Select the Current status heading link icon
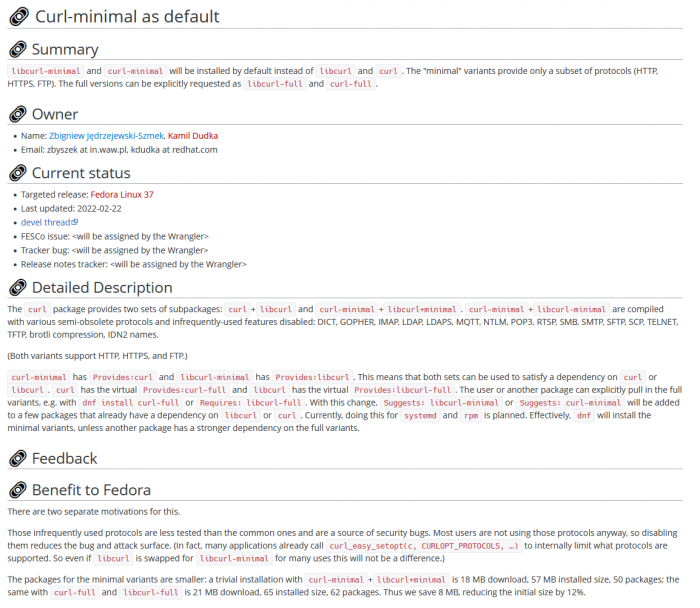Viewport: 700px width, 608px height. pos(18,173)
